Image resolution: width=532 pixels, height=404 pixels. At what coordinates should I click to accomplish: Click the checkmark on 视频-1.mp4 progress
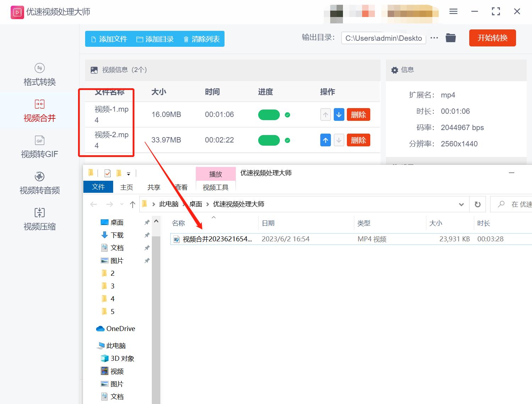click(x=287, y=115)
